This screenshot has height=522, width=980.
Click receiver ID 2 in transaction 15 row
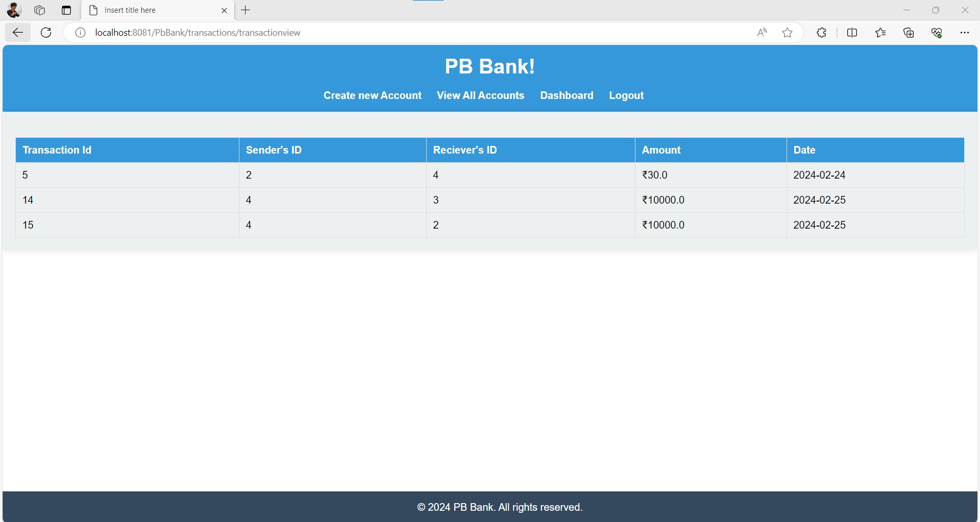click(x=531, y=225)
